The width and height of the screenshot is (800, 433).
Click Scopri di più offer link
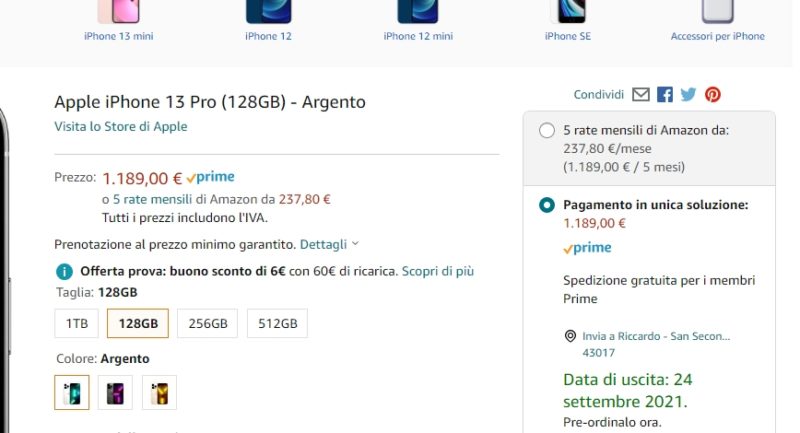tap(438, 271)
